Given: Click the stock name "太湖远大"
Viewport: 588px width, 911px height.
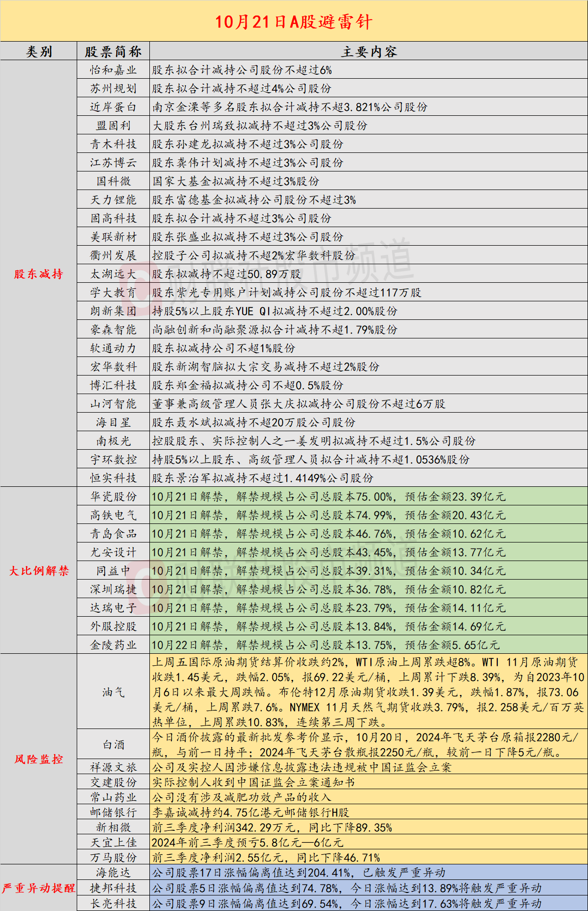Looking at the screenshot, I should (113, 274).
